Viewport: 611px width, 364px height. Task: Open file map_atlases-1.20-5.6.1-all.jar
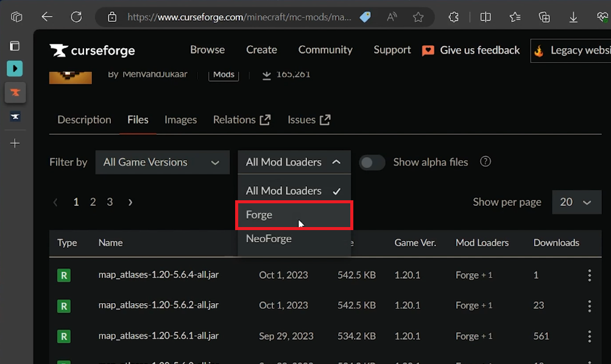(x=158, y=335)
